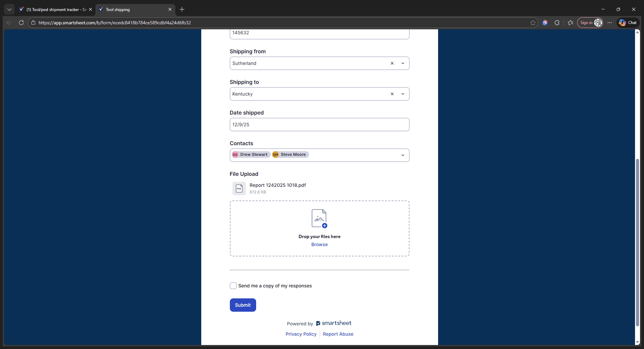
Task: Expand the Shipping to dropdown
Action: click(x=403, y=94)
